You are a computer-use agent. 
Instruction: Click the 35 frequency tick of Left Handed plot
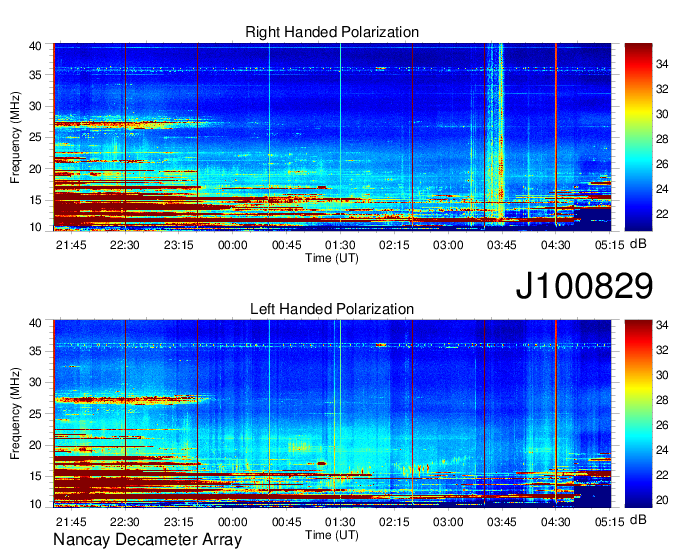tap(35, 351)
